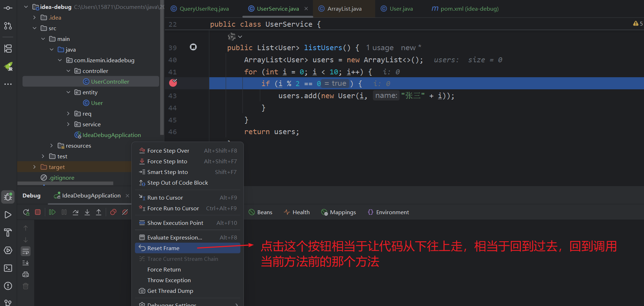Click the project tree horizontal scrollbar

click(x=66, y=183)
